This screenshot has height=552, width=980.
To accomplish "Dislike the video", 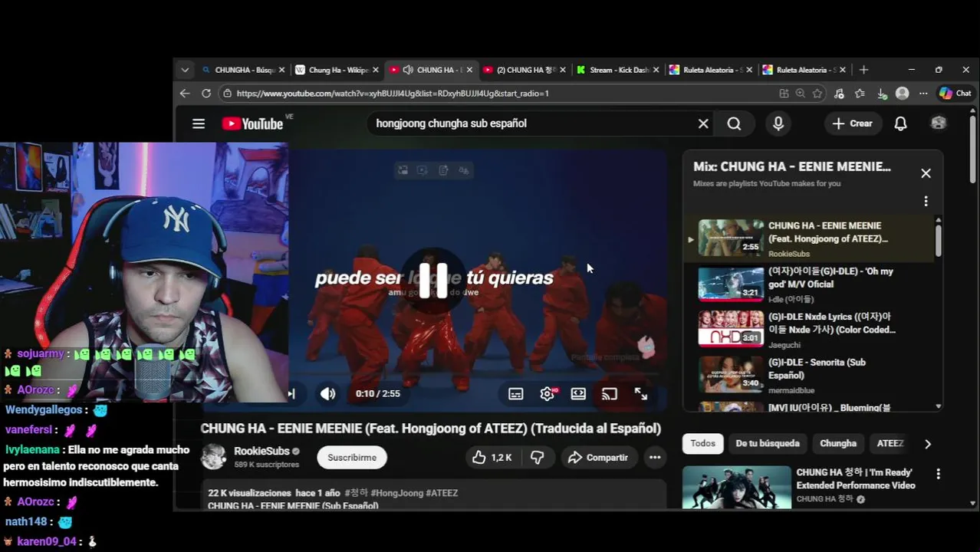I will (538, 458).
